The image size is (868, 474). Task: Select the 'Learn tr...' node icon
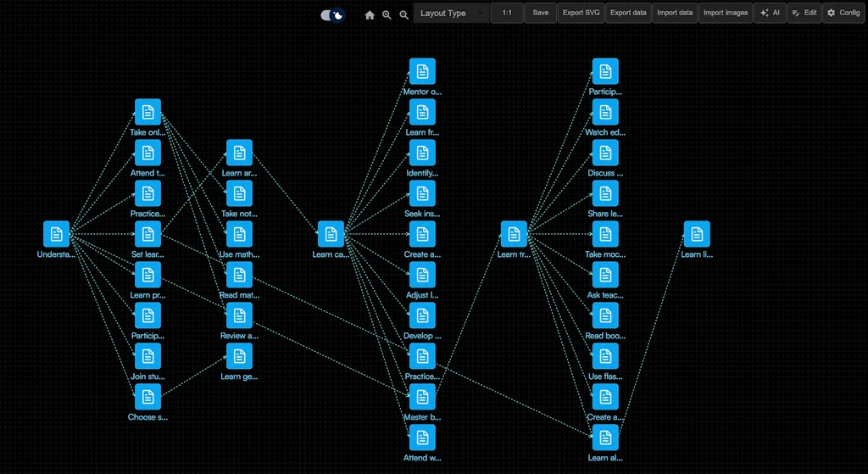tap(514, 234)
